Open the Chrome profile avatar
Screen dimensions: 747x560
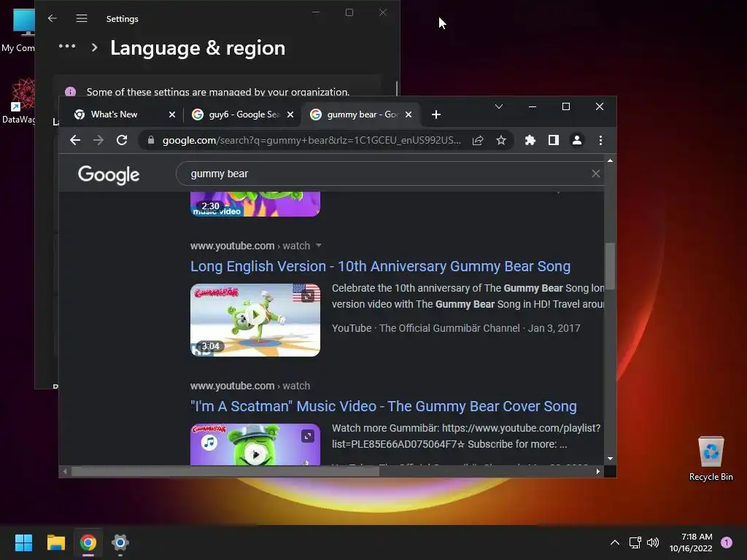pyautogui.click(x=577, y=140)
